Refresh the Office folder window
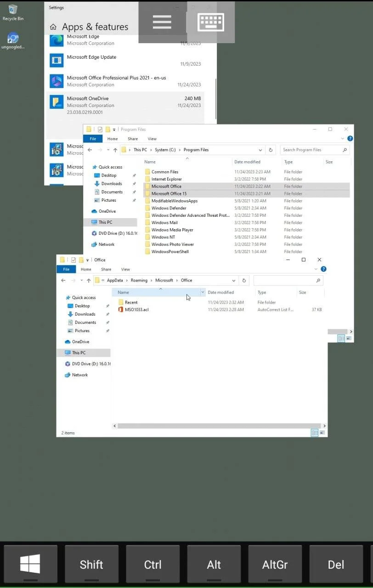Image resolution: width=373 pixels, height=588 pixels. [x=244, y=280]
